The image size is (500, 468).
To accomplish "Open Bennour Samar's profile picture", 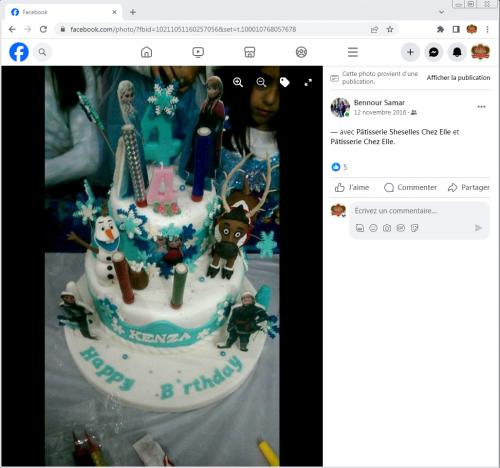I will pyautogui.click(x=340, y=107).
